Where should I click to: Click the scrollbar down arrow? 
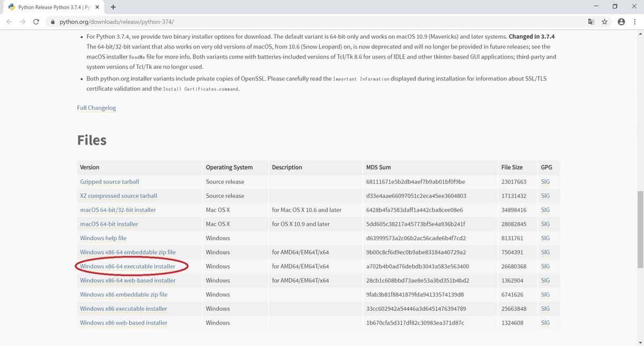[x=639, y=342]
